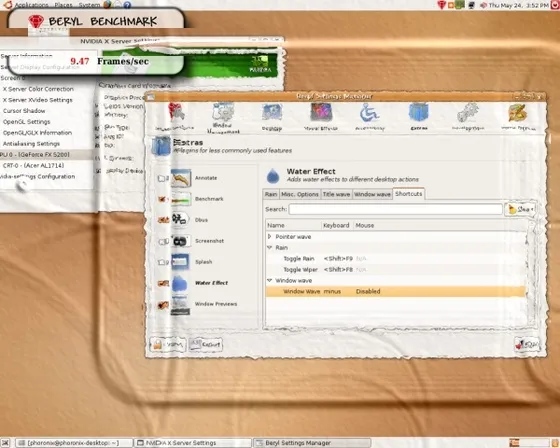The image size is (560, 448).
Task: Switch to terminal phoronix@phoronix-desktop taskbar button
Action: pyautogui.click(x=74, y=443)
